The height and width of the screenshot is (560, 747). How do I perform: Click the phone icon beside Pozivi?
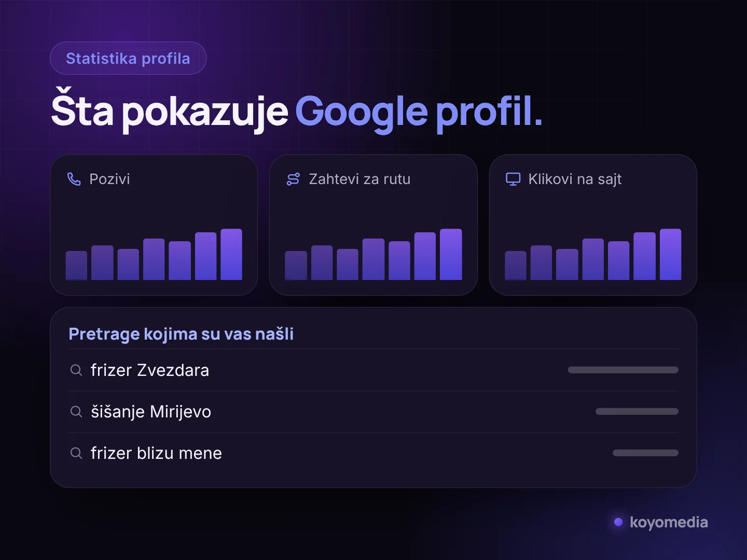(74, 179)
